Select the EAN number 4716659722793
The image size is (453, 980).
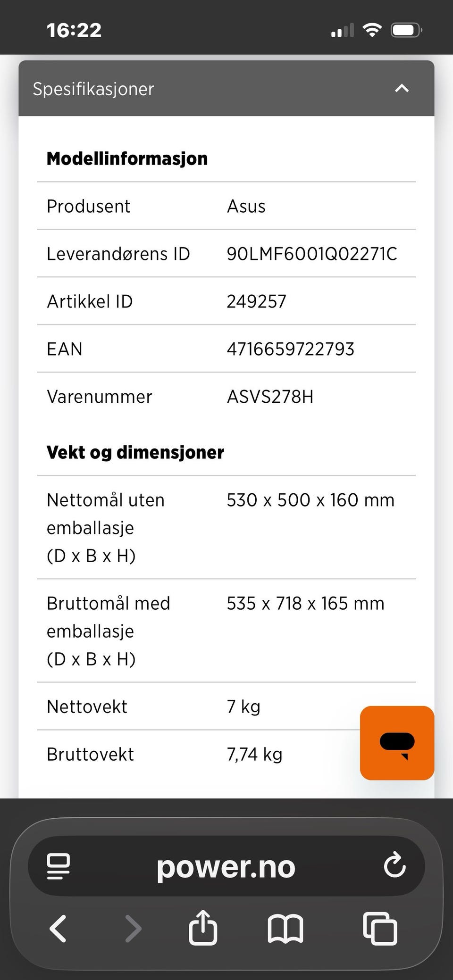(290, 349)
